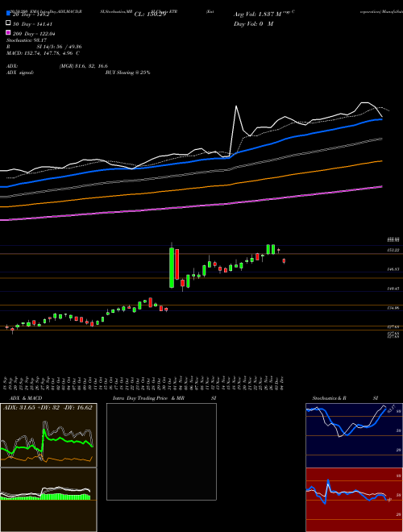This screenshot has width=403, height=532.
Task: Click the 'Stochastics & R SI' panel title
Action: (345, 398)
